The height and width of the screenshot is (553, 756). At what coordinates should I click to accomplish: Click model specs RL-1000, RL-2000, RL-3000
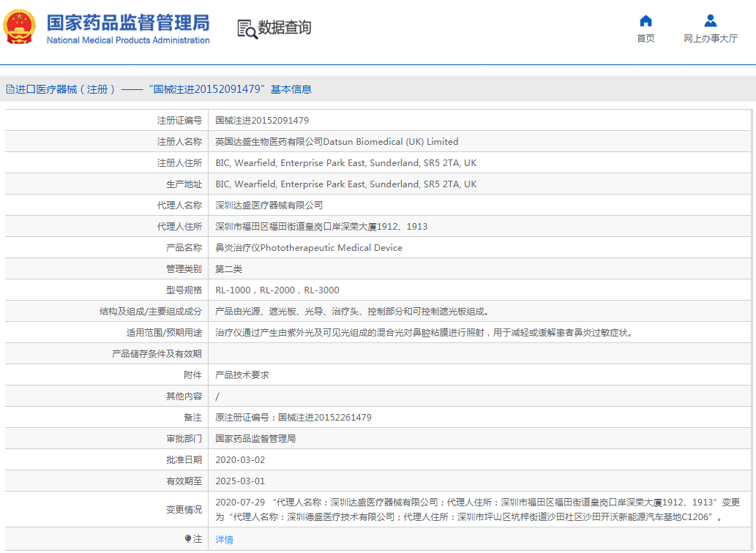coord(277,290)
